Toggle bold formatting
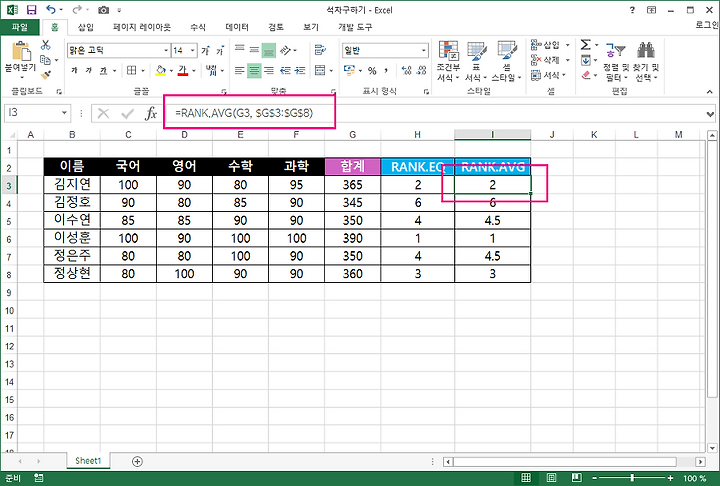Image resolution: width=720 pixels, height=486 pixels. (x=74, y=70)
